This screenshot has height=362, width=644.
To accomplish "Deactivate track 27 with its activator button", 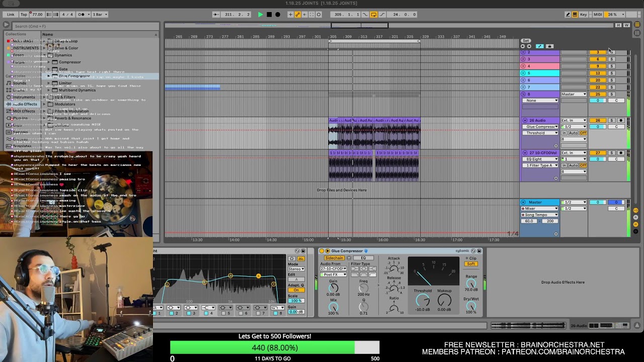I will [598, 153].
